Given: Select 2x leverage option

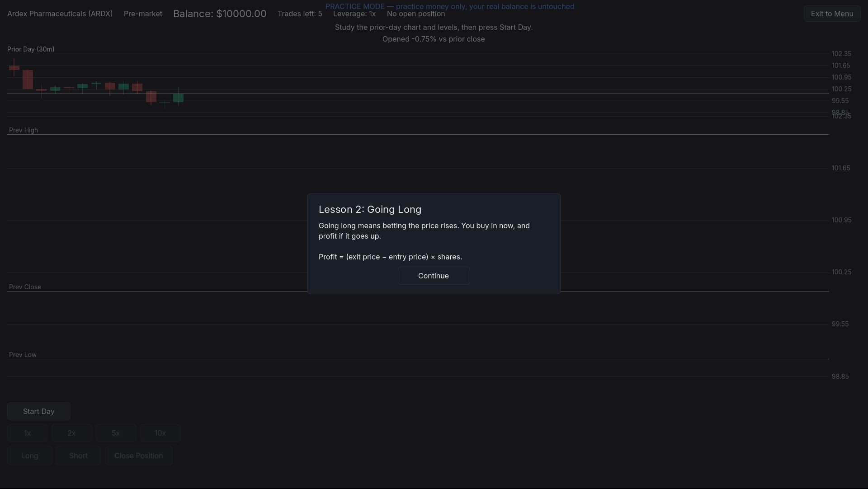Looking at the screenshot, I should (x=71, y=433).
